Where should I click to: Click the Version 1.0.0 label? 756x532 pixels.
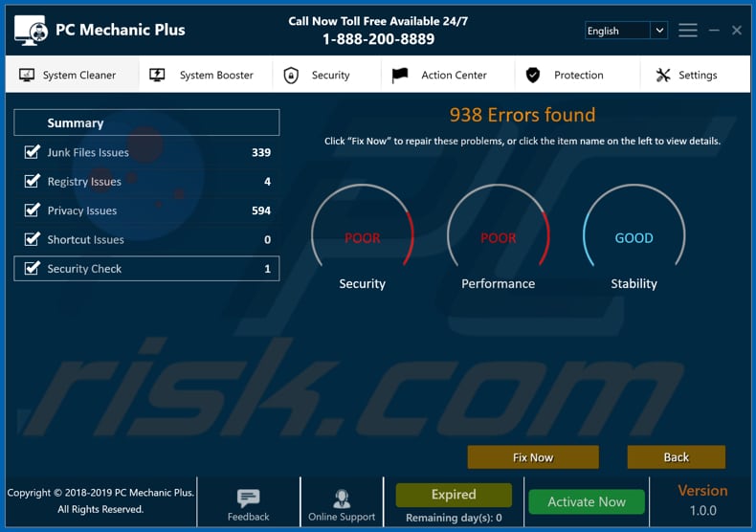point(703,500)
